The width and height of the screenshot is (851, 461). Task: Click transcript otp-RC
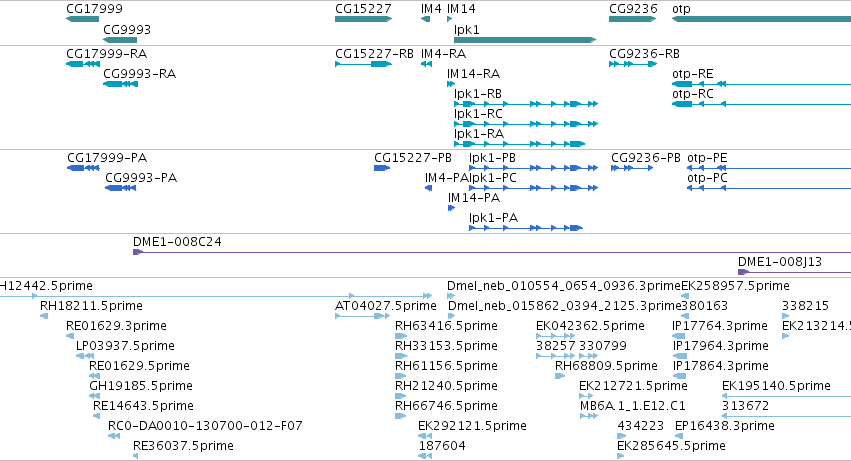point(761,104)
